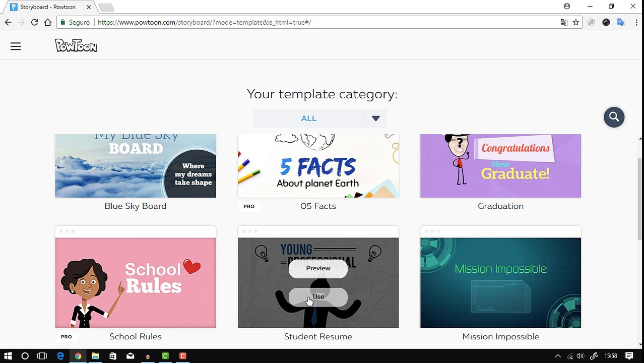The image size is (644, 363).
Task: Use the Student Resume template
Action: [318, 296]
